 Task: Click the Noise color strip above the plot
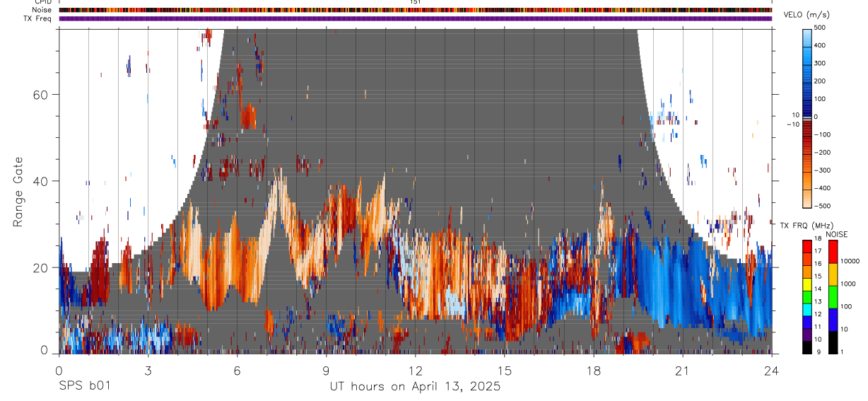[415, 10]
